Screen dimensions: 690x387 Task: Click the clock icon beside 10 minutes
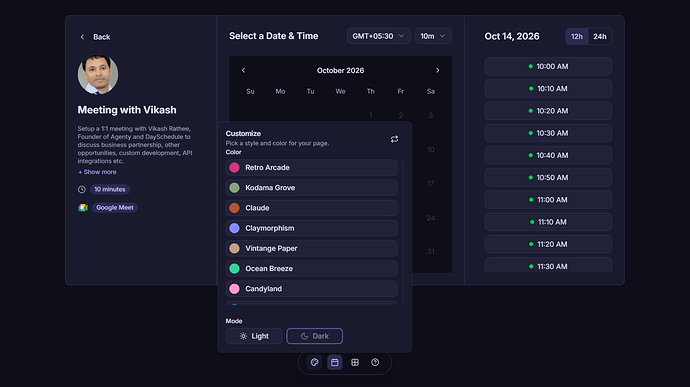(82, 189)
